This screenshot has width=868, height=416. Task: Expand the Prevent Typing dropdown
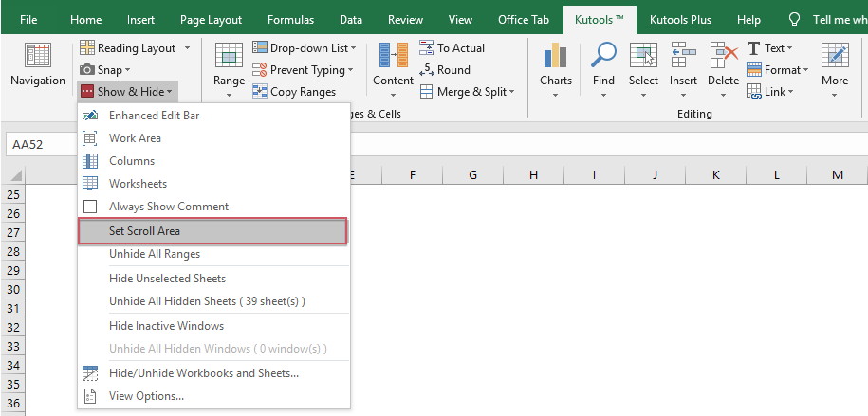tap(350, 70)
